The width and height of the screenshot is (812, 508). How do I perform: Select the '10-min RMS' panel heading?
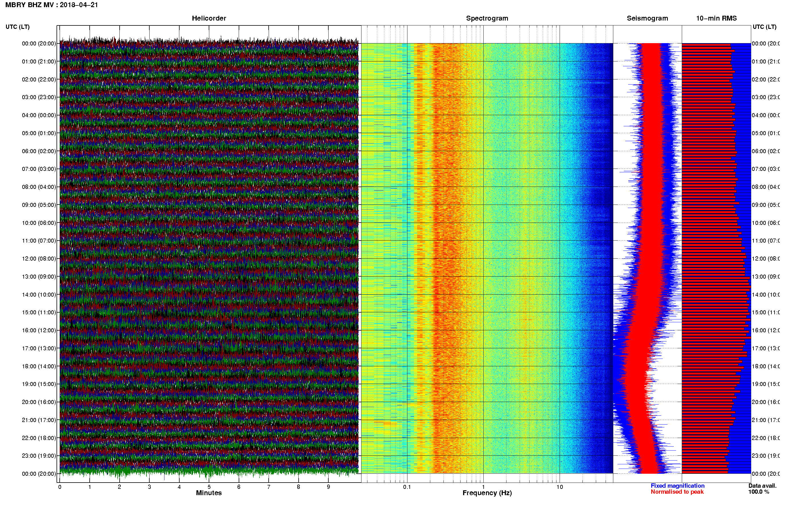click(x=716, y=19)
